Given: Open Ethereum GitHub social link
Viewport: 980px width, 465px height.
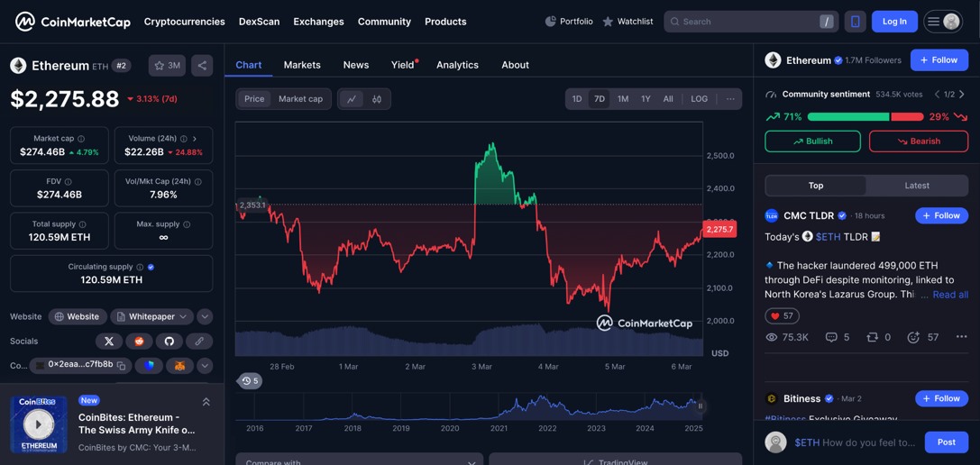Looking at the screenshot, I should tap(169, 342).
